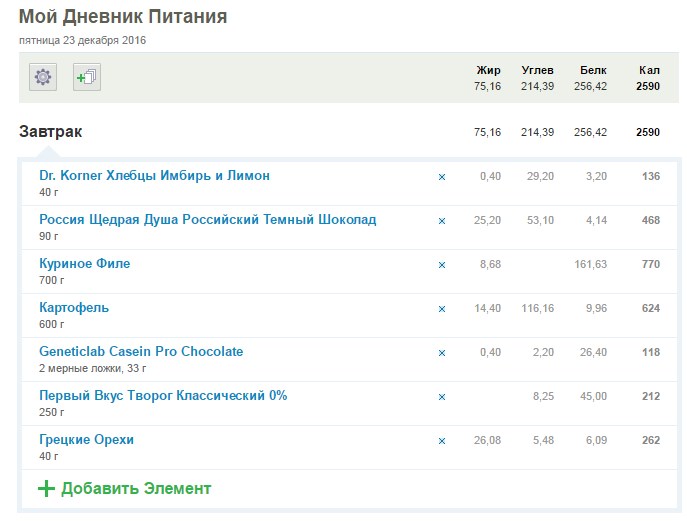687x521 pixels.
Task: Click the 26,40 protein value for casein
Action: [x=593, y=352]
